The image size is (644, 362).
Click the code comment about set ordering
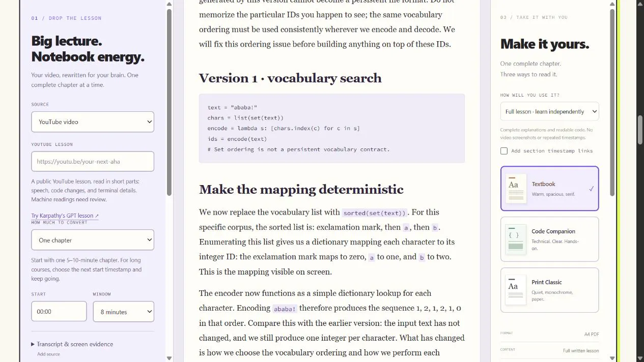(x=298, y=149)
